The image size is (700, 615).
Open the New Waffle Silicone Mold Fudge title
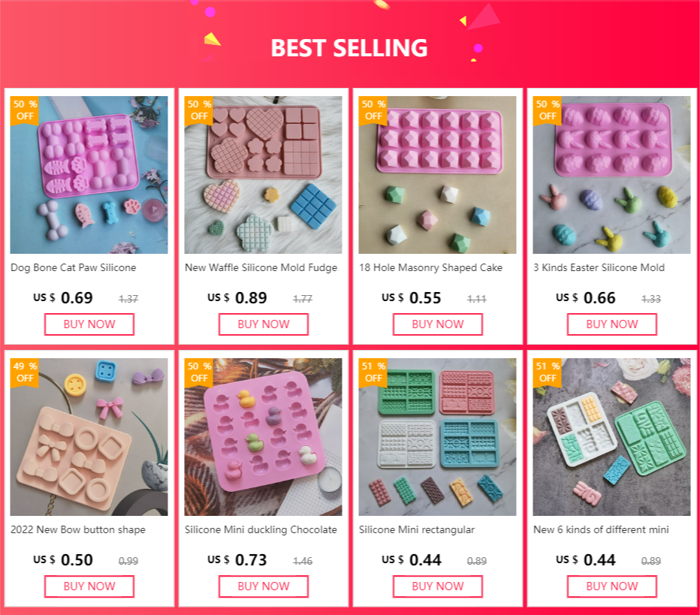point(261,268)
